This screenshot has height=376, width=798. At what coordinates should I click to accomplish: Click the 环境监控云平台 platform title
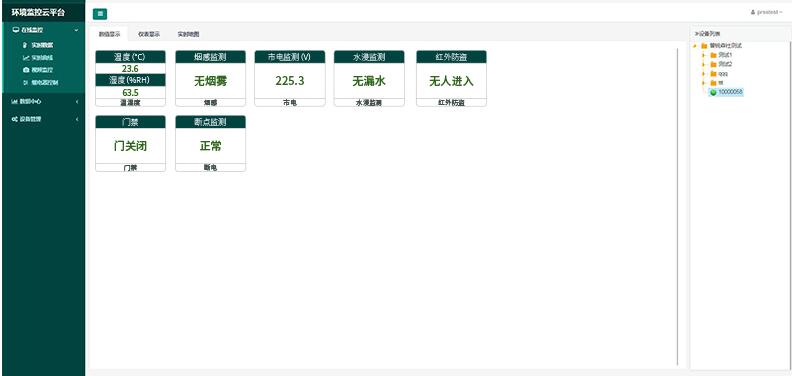tap(38, 12)
